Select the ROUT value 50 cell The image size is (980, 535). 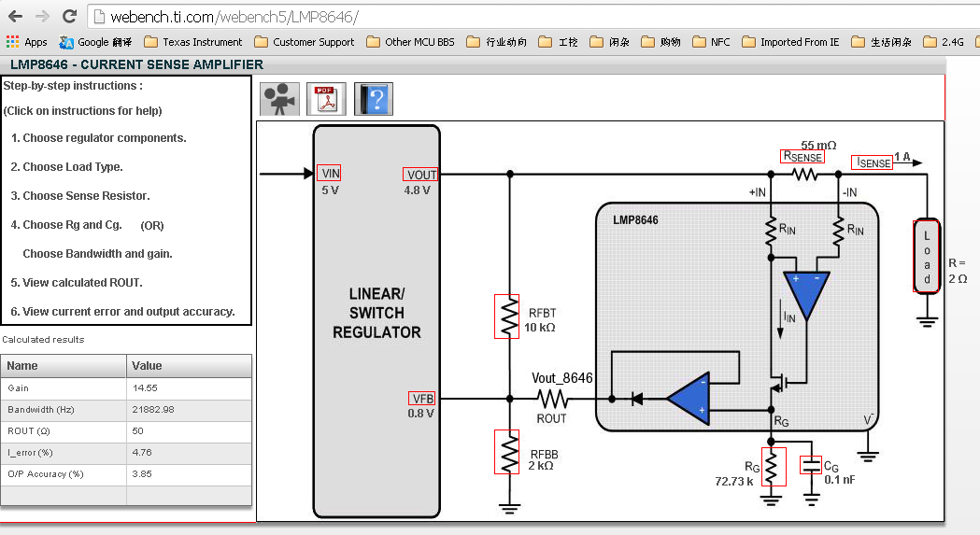(190, 431)
